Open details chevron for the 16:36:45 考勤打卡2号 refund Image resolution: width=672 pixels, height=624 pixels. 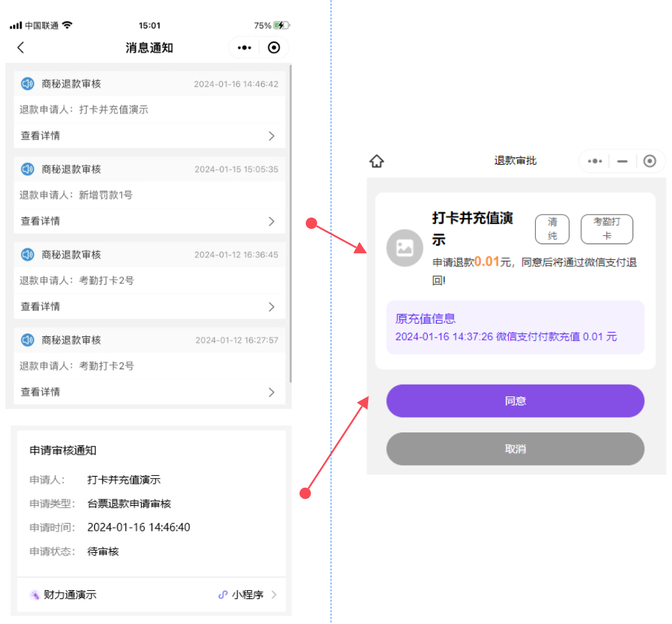[x=271, y=306]
